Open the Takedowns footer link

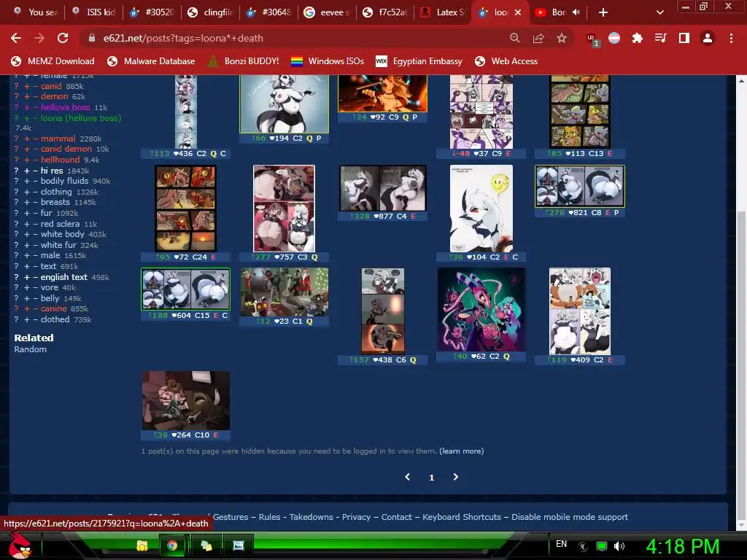tap(311, 517)
